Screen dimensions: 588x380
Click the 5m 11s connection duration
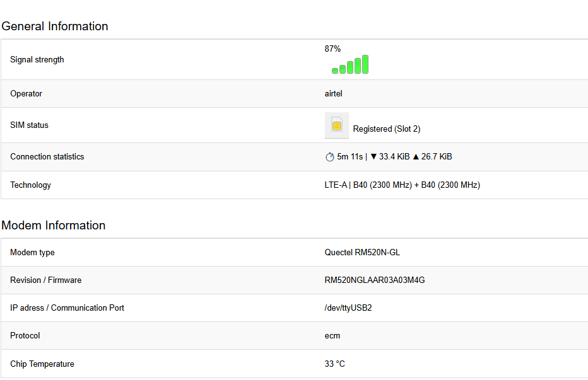click(x=350, y=157)
